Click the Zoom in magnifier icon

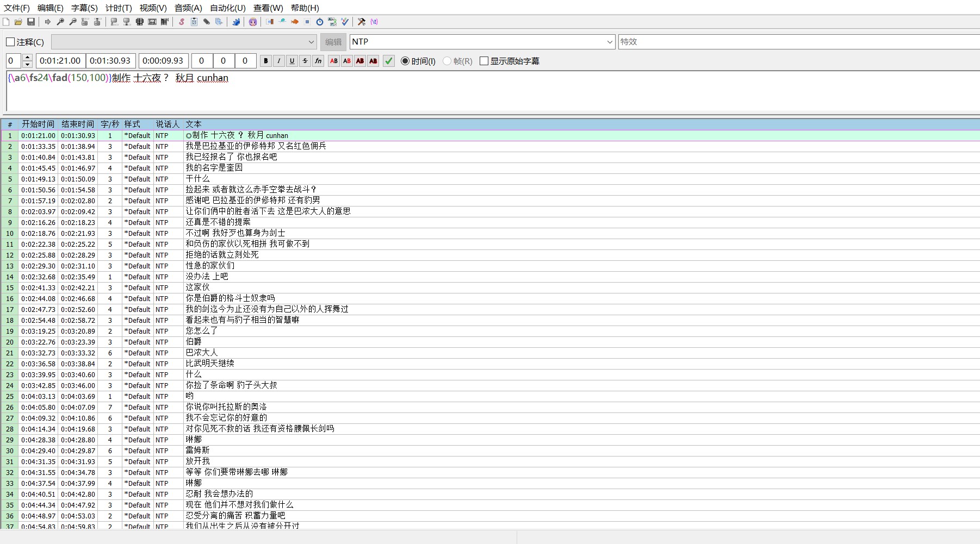[x=60, y=22]
